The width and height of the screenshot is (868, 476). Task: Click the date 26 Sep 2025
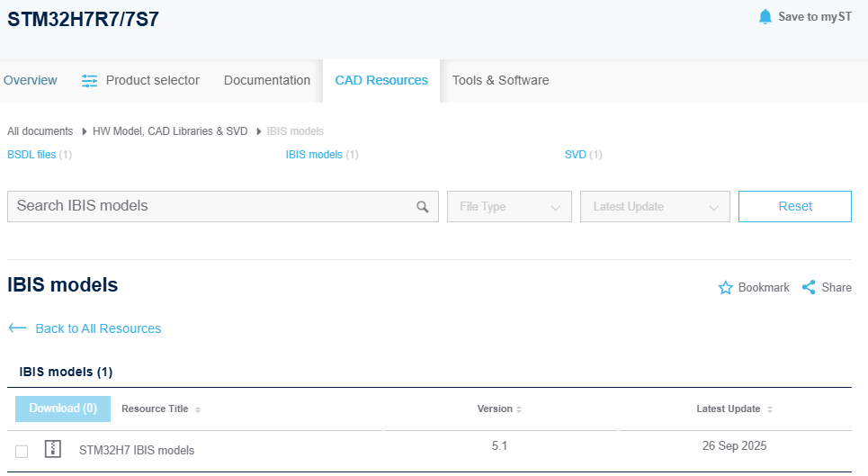734,445
